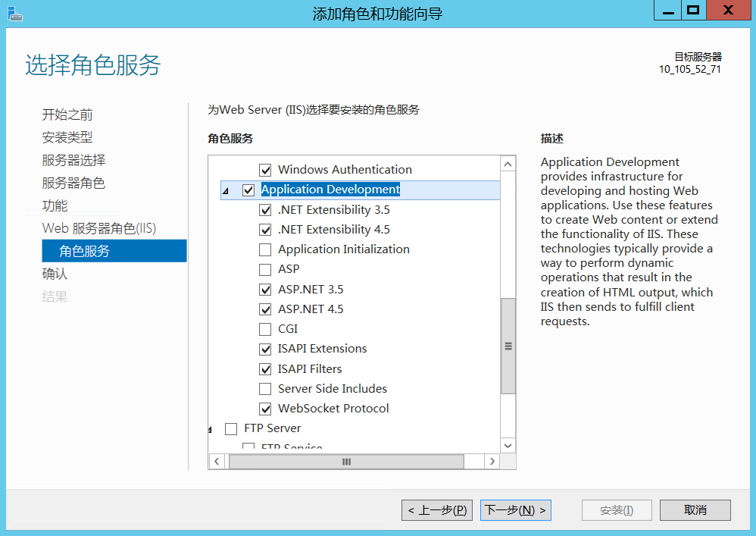Check Server Side Includes

tap(266, 388)
